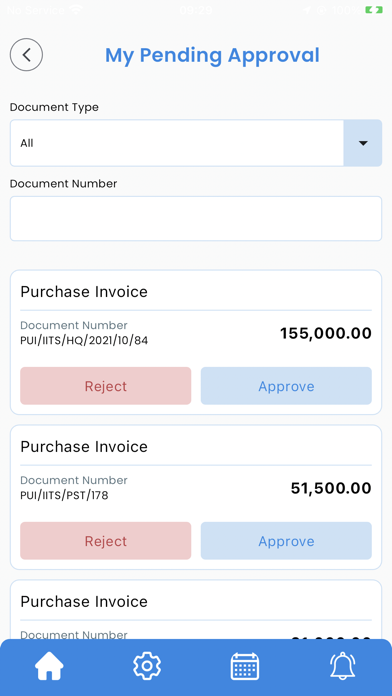This screenshot has height=696, width=392.
Task: Open the home icon in bottom bar
Action: (49, 666)
